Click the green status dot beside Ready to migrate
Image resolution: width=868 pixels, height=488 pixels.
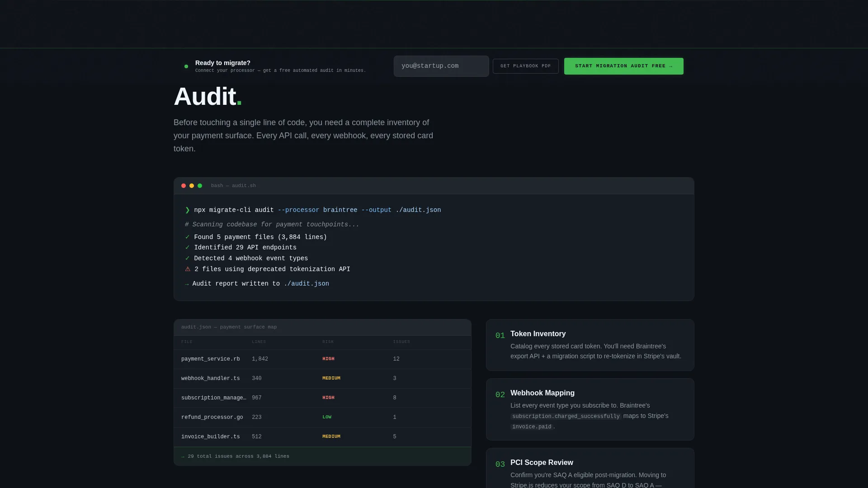[x=186, y=66]
